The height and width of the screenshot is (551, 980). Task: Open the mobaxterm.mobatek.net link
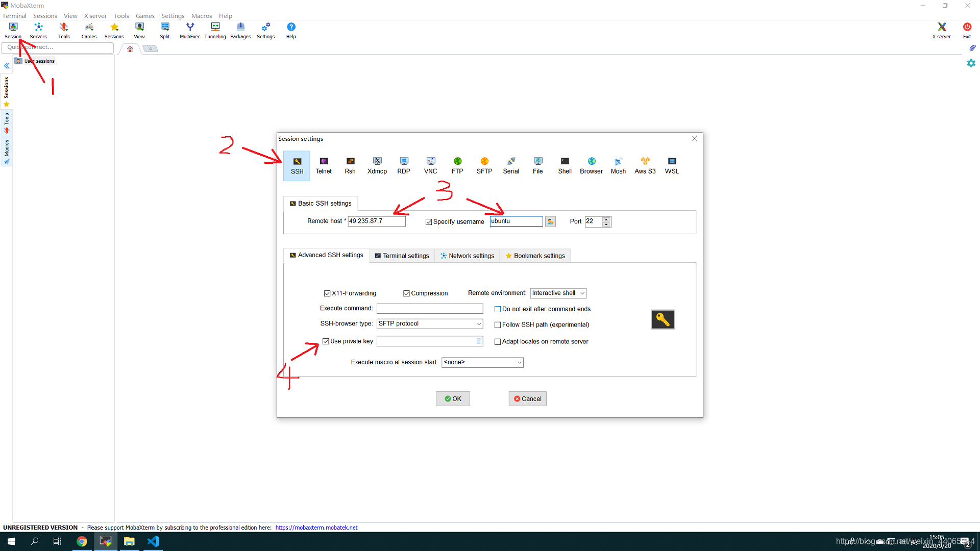coord(316,528)
